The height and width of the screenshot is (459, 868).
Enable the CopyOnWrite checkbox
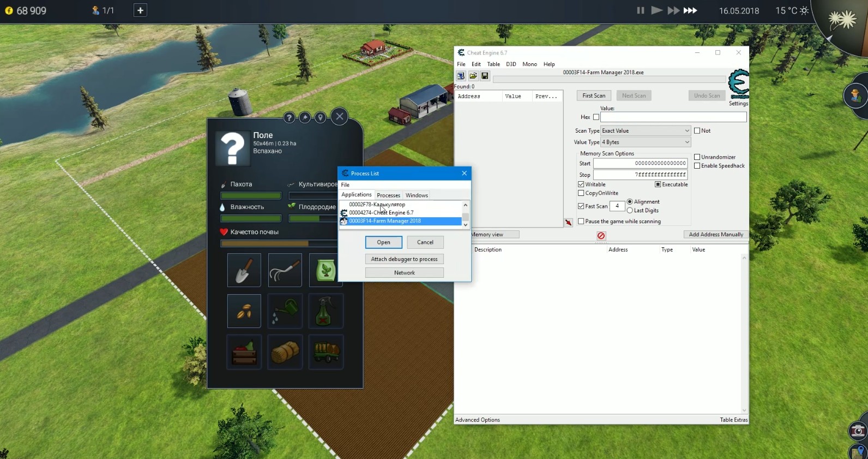click(x=581, y=193)
